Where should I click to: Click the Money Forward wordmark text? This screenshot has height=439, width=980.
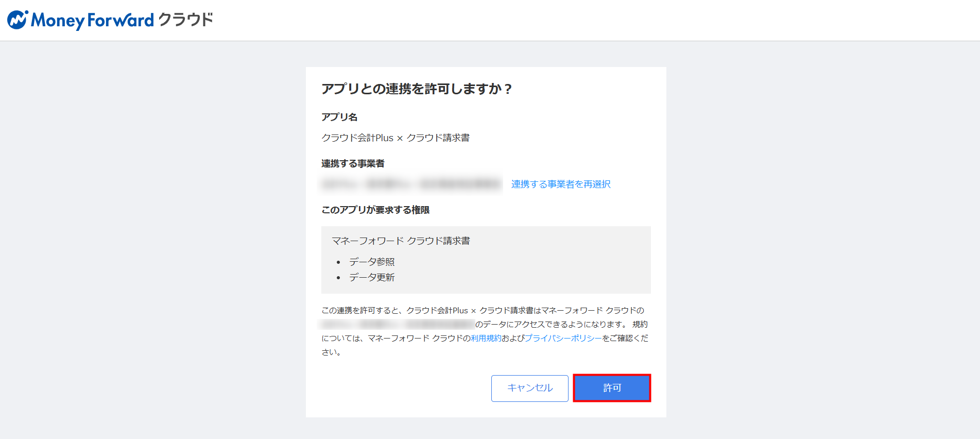pos(93,21)
